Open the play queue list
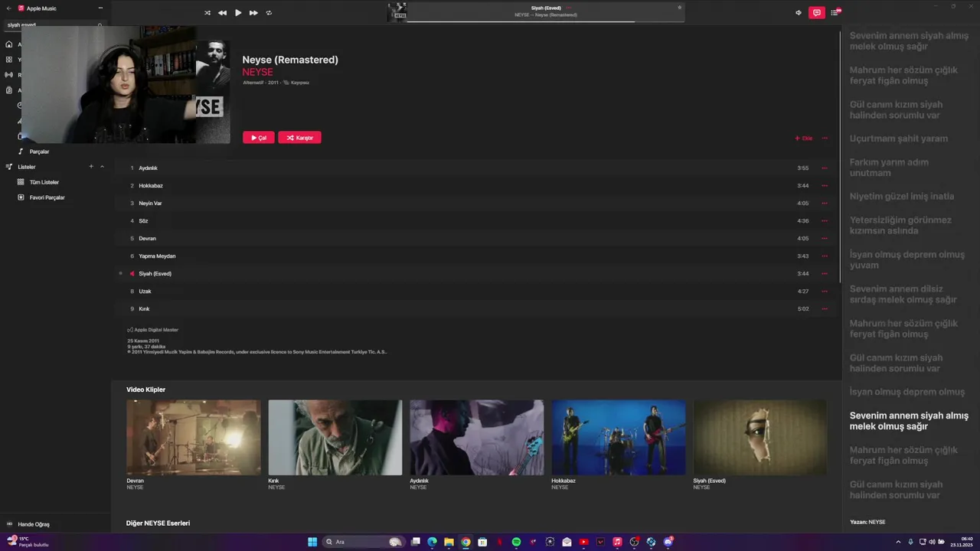 [x=835, y=12]
